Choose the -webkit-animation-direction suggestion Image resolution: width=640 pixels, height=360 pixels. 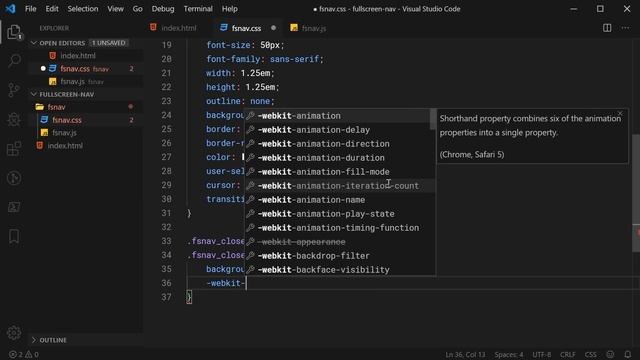(340, 144)
